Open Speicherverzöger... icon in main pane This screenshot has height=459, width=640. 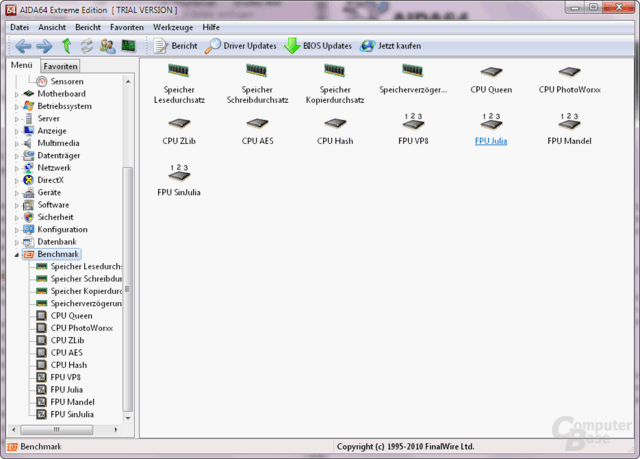pos(413,71)
